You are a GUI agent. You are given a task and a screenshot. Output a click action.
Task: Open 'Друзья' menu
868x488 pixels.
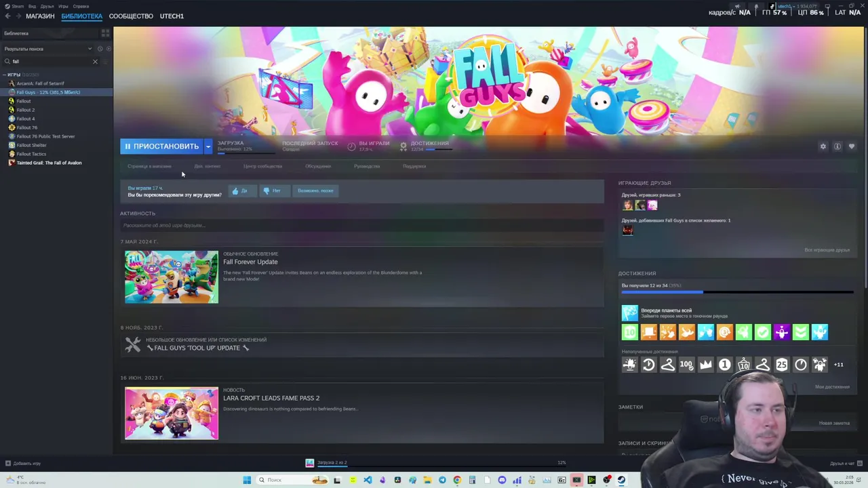click(47, 6)
